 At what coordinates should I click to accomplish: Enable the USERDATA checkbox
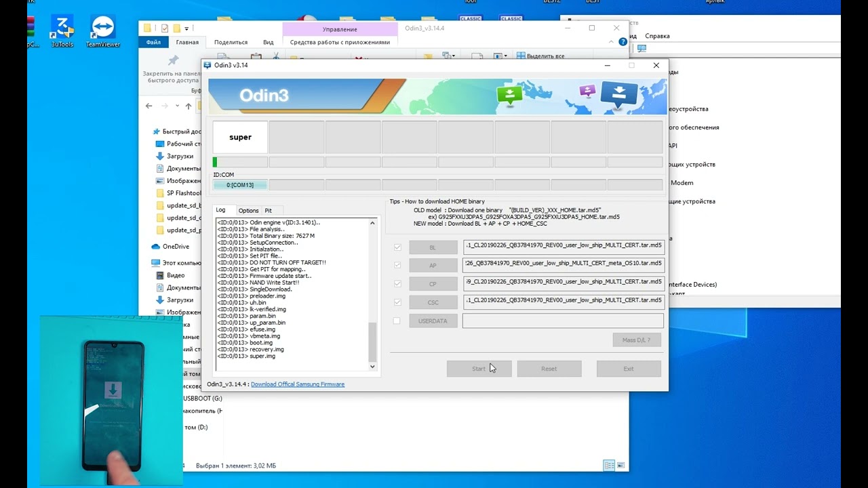pos(397,321)
